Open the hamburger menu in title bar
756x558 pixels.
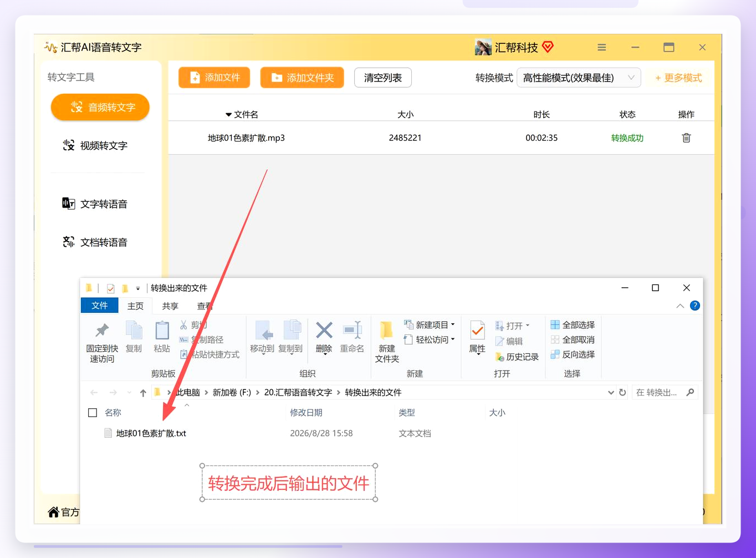pos(602,48)
